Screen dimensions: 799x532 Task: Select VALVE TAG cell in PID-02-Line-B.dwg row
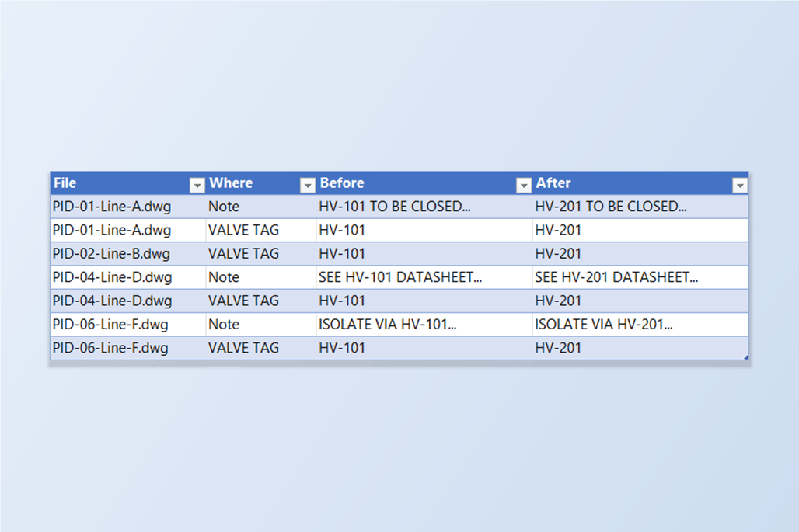point(261,253)
